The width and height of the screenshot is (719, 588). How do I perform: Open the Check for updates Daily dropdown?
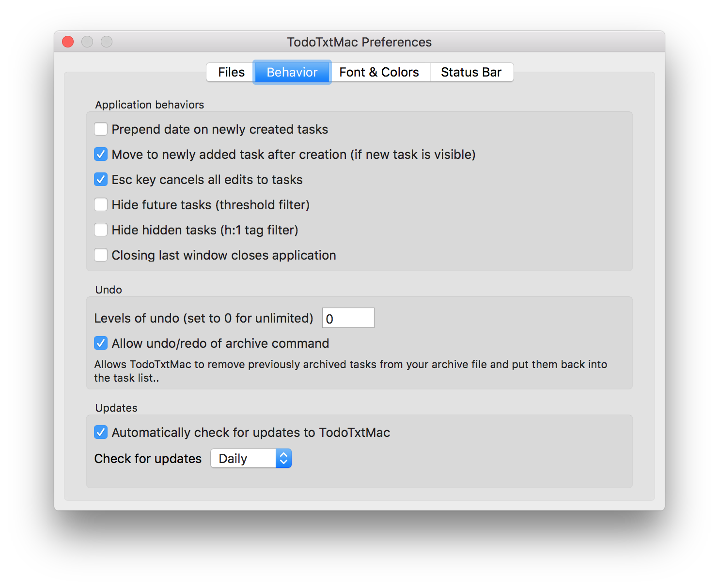[x=251, y=458]
